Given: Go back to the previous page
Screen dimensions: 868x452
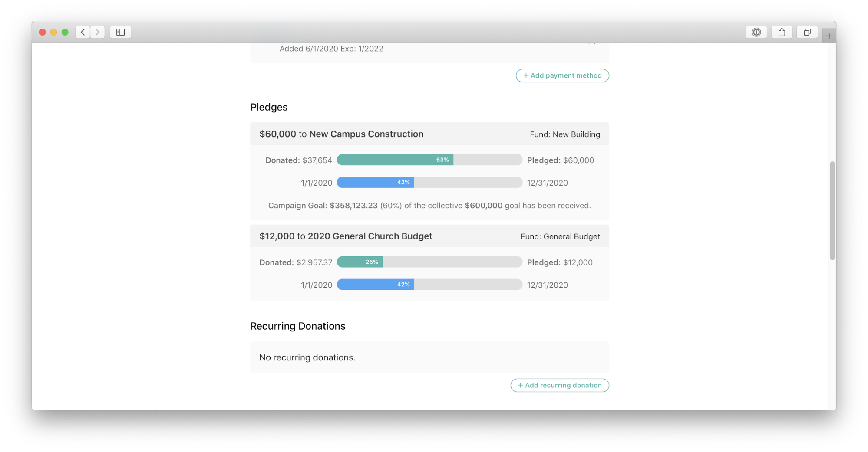Looking at the screenshot, I should tap(83, 32).
